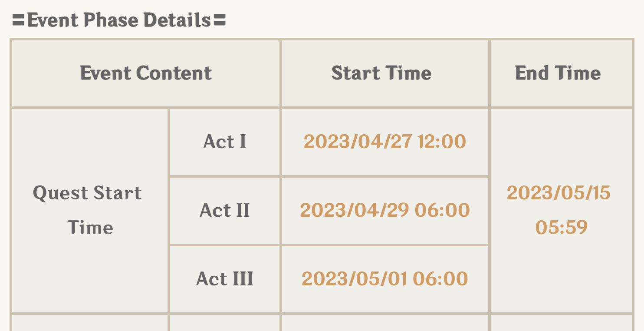Click the decorative bars before the heading

point(19,20)
